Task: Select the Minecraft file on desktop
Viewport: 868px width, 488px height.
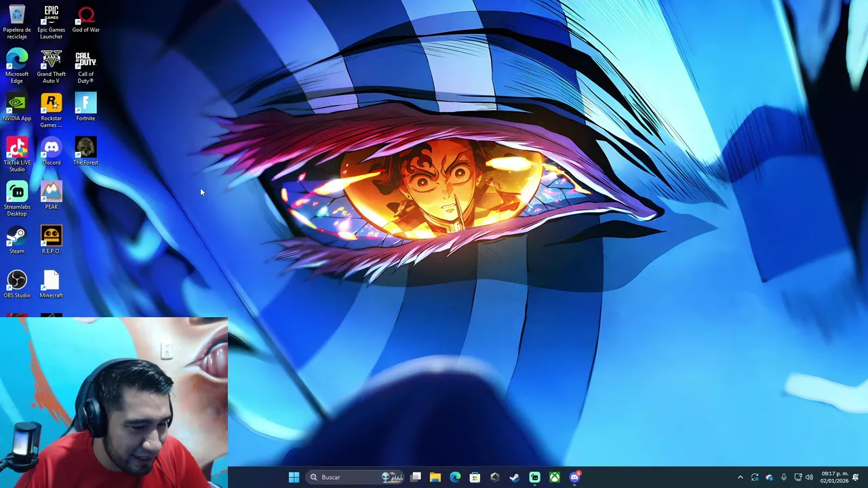Action: click(52, 285)
